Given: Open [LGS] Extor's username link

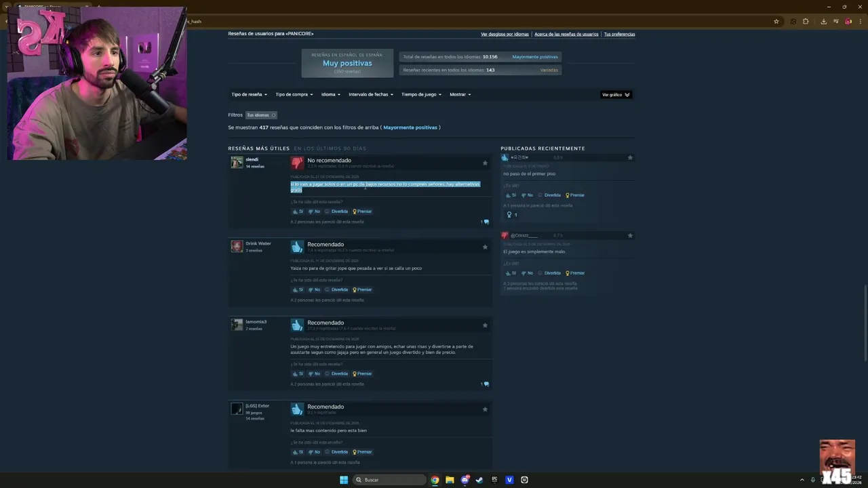Looking at the screenshot, I should coord(258,405).
